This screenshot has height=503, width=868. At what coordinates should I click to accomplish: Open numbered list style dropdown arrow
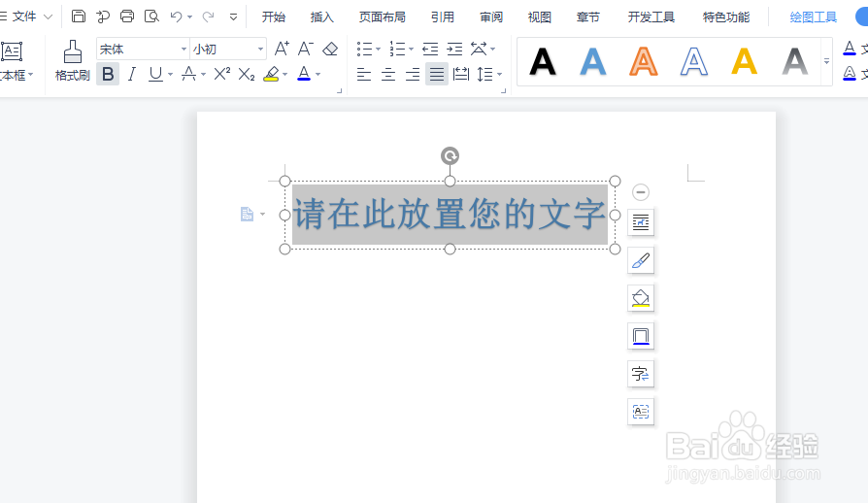pos(411,49)
